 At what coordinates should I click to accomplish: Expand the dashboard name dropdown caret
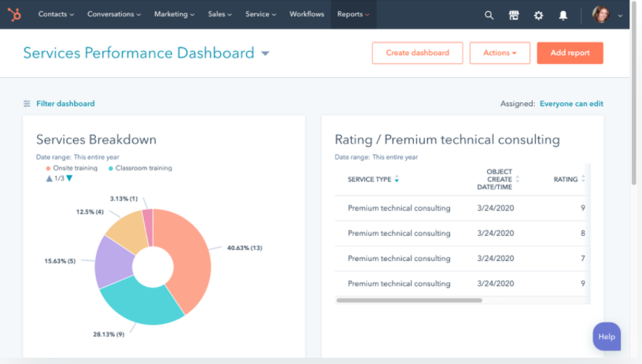coord(265,53)
